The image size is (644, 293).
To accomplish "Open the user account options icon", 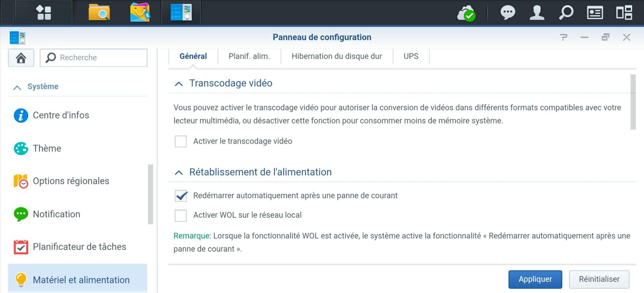I will 537,13.
